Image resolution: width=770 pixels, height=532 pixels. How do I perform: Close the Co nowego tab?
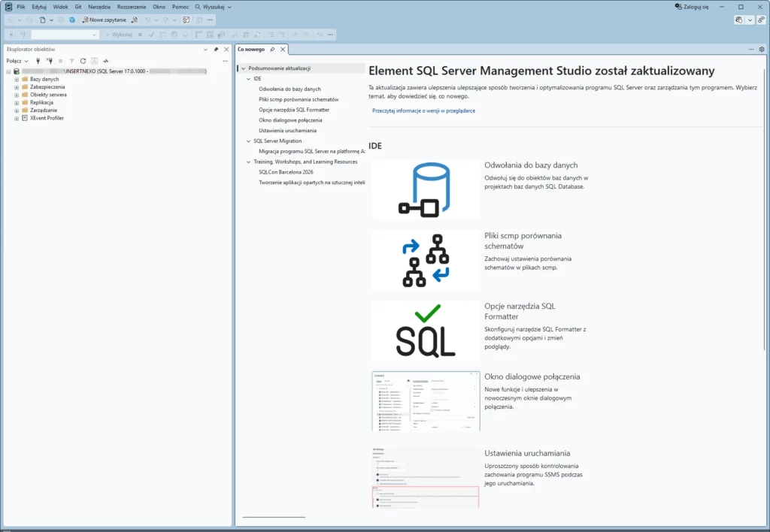click(283, 49)
